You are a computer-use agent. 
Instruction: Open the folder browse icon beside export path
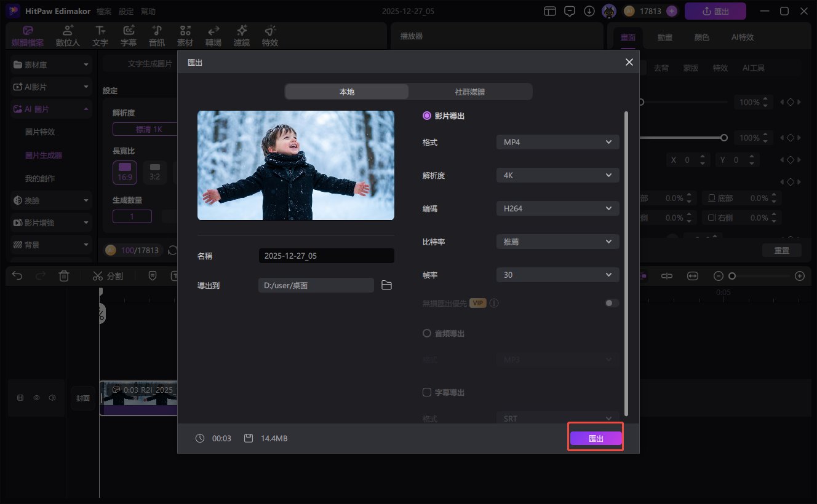[x=386, y=285]
